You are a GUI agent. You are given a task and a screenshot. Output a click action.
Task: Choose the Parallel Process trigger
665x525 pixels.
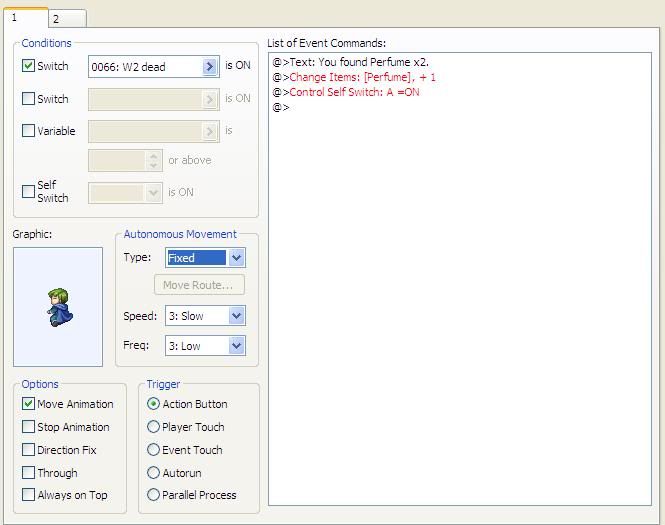click(x=153, y=495)
